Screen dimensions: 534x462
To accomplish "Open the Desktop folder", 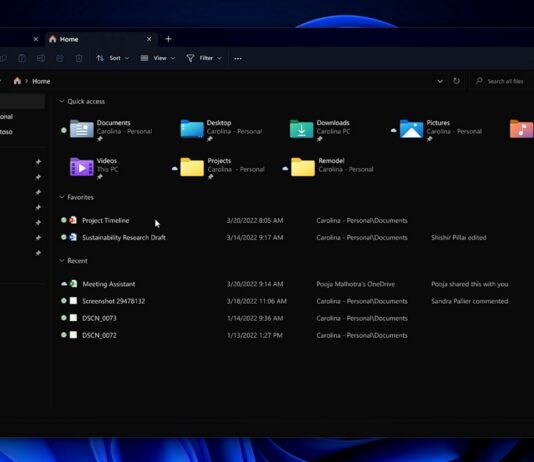I will click(221, 130).
